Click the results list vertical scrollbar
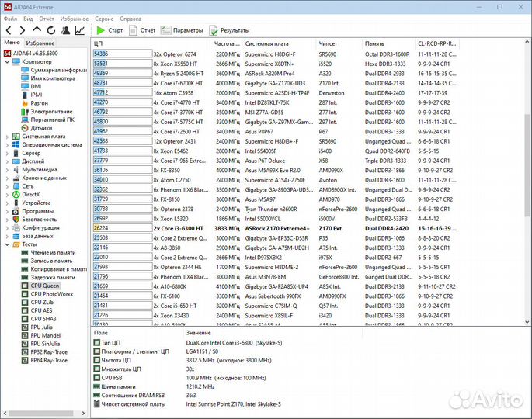The height and width of the screenshot is (419, 532). (x=527, y=155)
